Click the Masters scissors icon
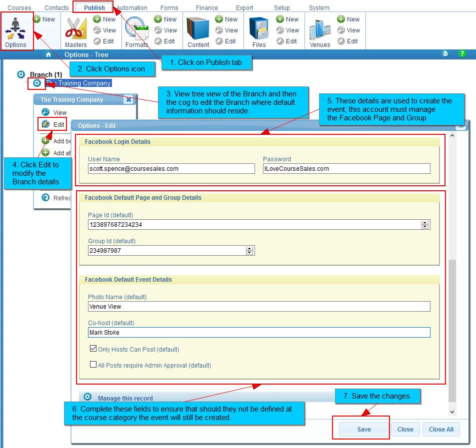The height and width of the screenshot is (448, 476). 75,28
